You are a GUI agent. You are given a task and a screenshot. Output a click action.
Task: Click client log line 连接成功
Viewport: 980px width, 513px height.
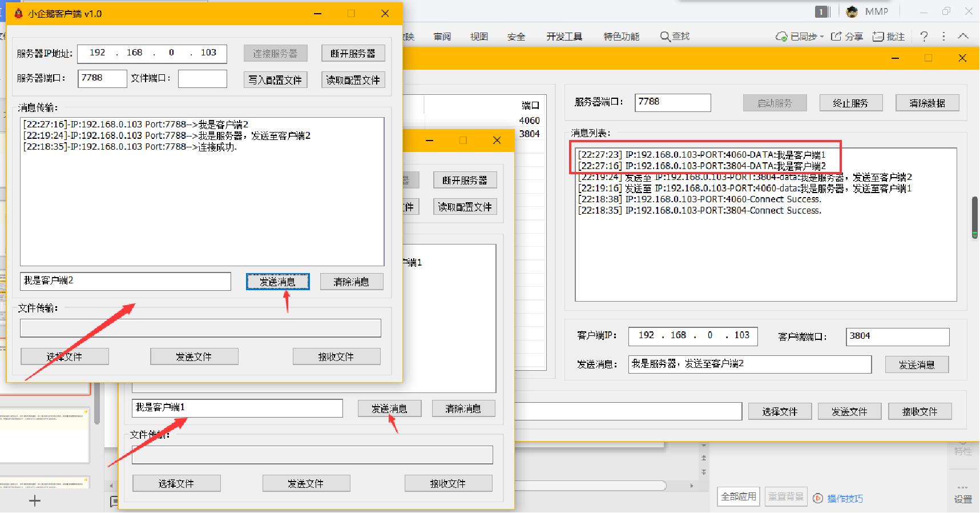[x=130, y=147]
